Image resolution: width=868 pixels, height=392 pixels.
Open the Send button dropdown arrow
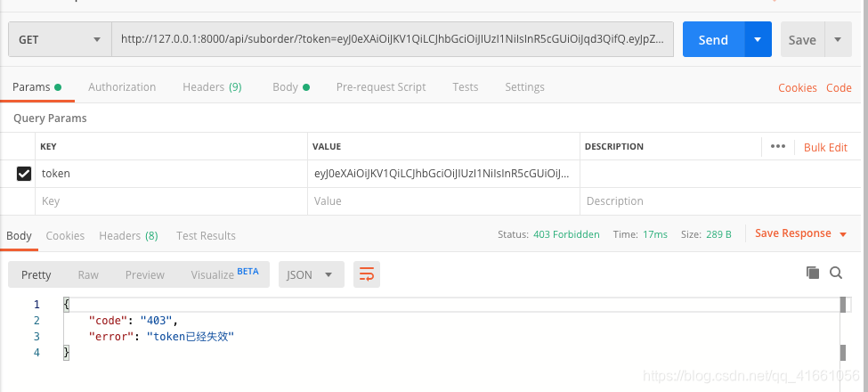[758, 40]
